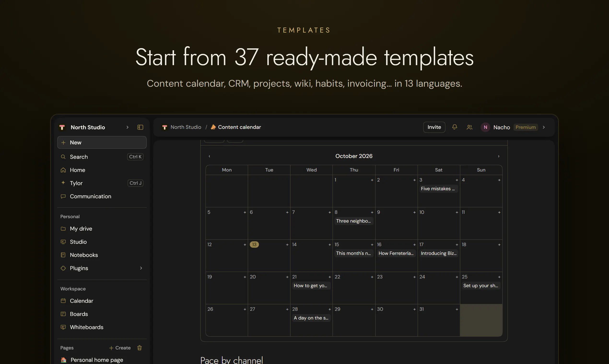Open Boards
The width and height of the screenshot is (609, 364).
pyautogui.click(x=102, y=314)
